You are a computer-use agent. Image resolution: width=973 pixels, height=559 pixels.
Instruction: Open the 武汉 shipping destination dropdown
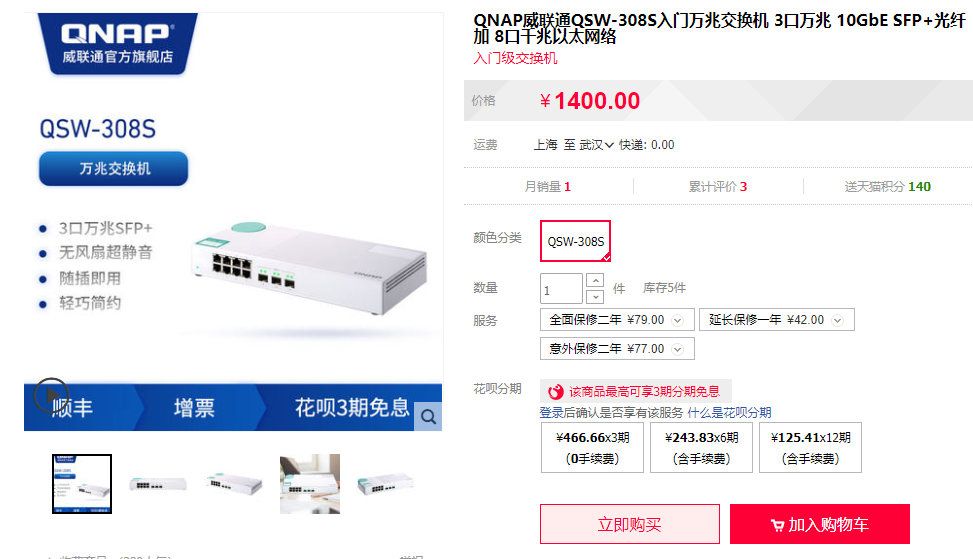596,145
